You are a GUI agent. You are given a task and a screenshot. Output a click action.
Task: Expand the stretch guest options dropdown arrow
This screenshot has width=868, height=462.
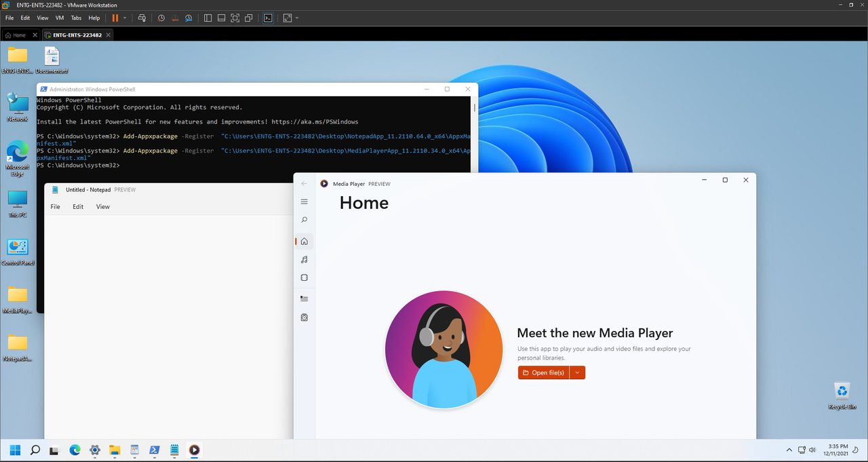coord(297,18)
